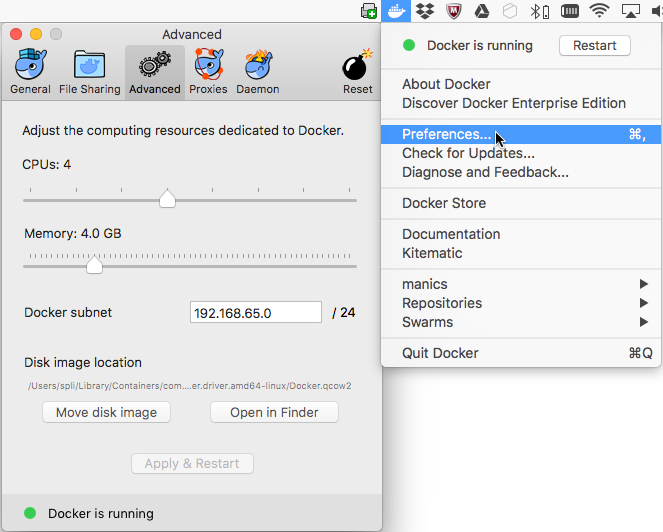
Task: Click the CPUs slider handle
Action: pos(167,198)
